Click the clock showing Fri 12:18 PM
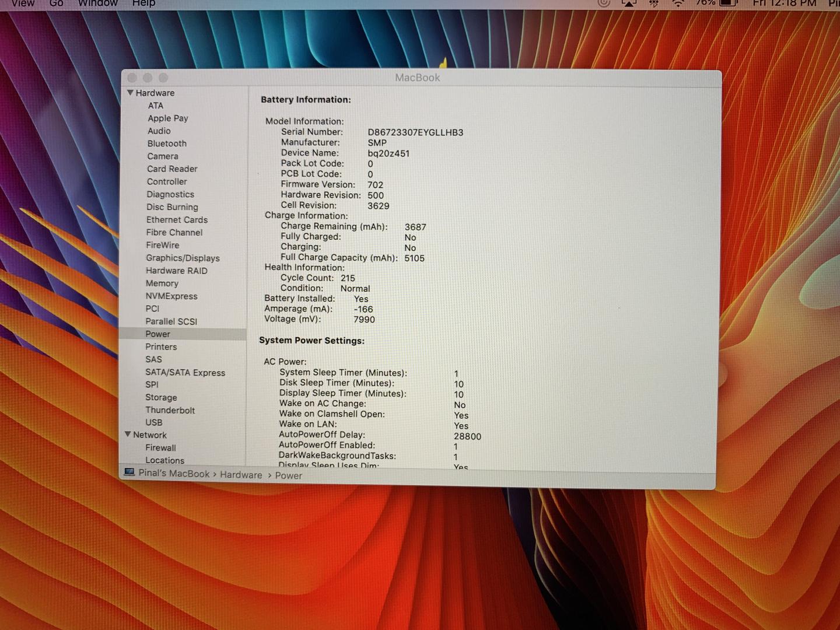The width and height of the screenshot is (840, 630). click(785, 3)
